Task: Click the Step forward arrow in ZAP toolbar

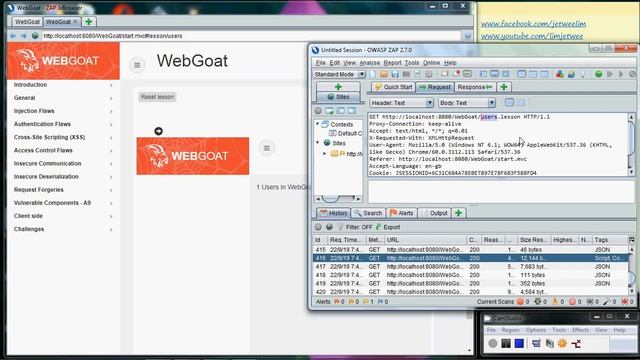Action: pos(610,74)
